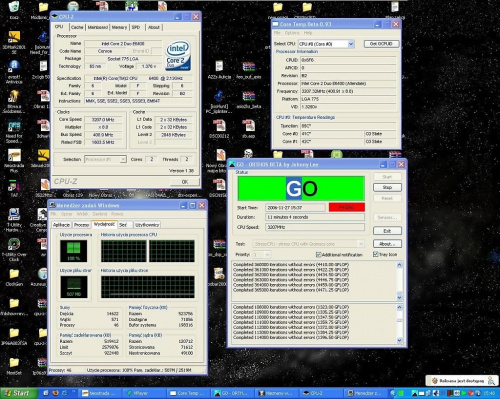Viewport: 500px width, 399px height.
Task: Click the Core Speed value 3207.0 MHz
Action: [x=103, y=119]
